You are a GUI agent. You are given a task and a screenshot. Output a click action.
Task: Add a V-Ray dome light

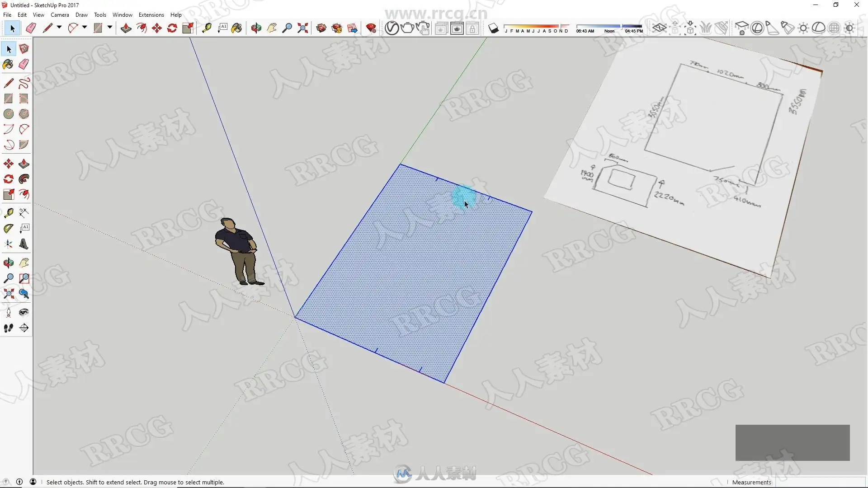pyautogui.click(x=819, y=28)
